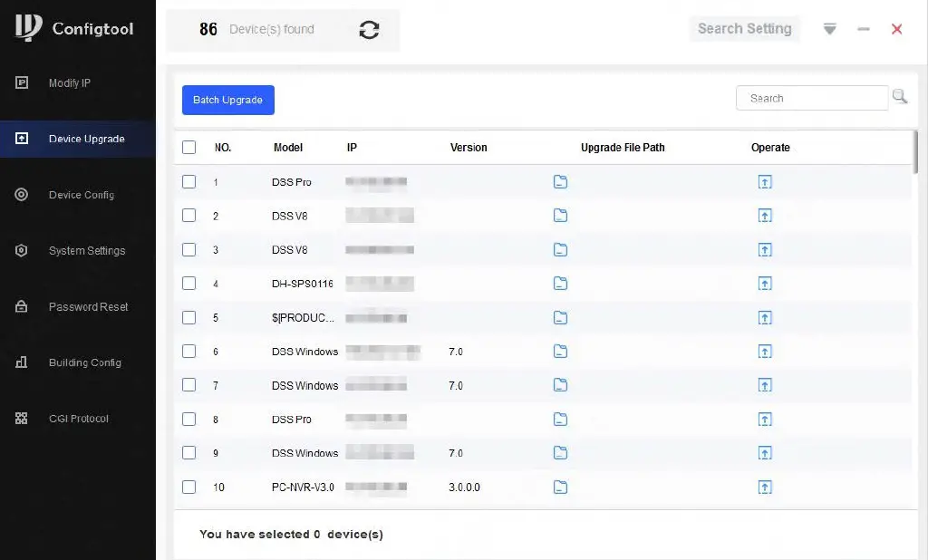Select the DH-SPS0116 device checkbox
Image resolution: width=928 pixels, height=560 pixels.
click(x=188, y=284)
